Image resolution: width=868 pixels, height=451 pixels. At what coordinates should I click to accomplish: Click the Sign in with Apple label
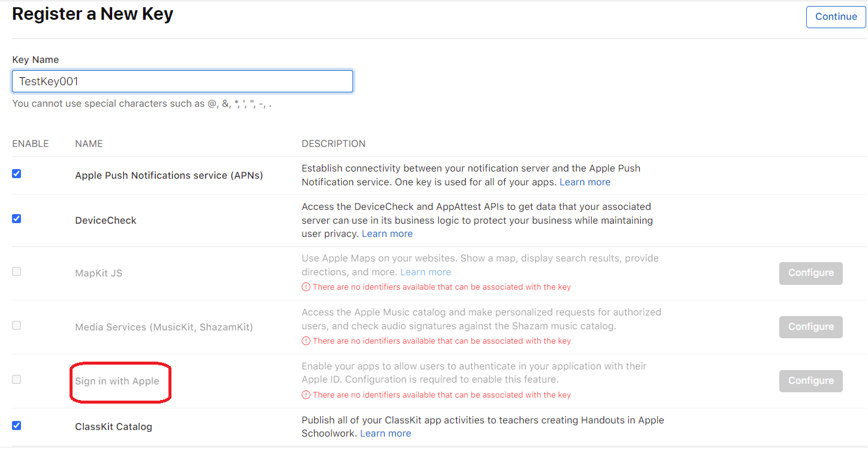point(117,381)
